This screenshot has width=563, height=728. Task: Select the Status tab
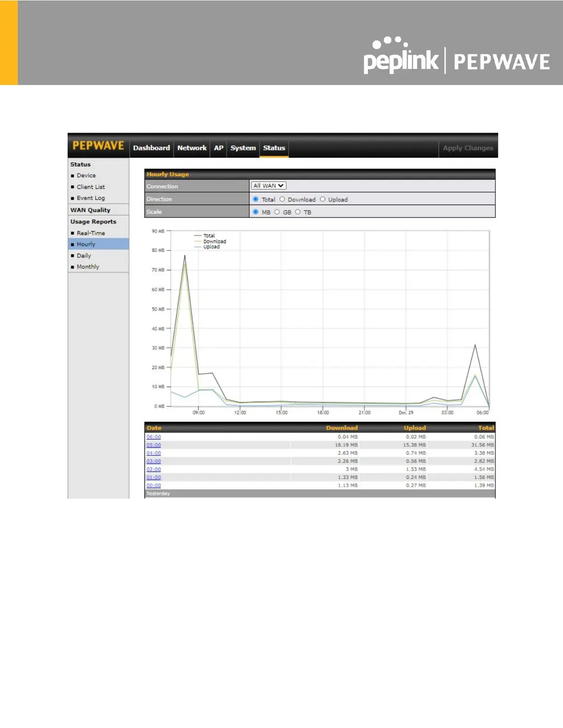[274, 148]
